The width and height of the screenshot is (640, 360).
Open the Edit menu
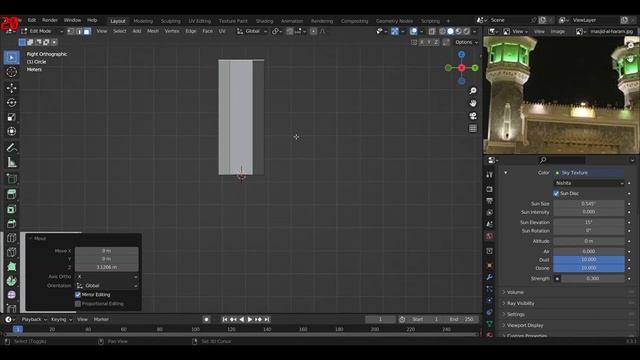click(x=32, y=20)
